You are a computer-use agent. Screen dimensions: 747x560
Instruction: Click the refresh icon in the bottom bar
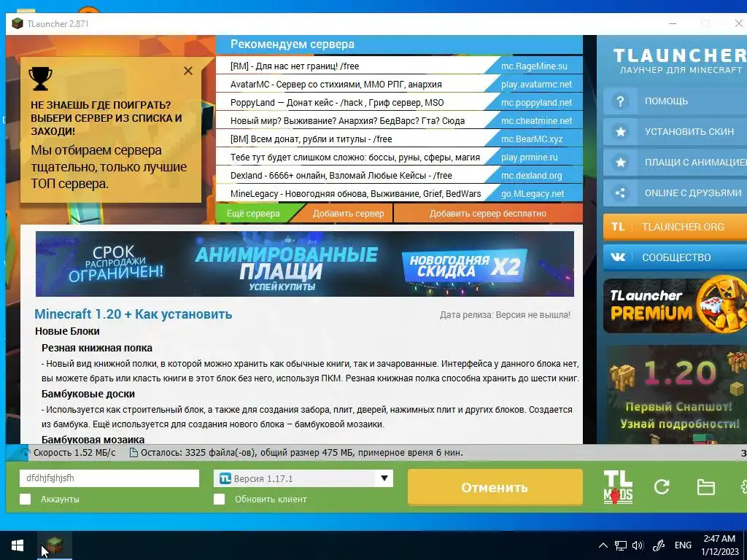tap(662, 486)
